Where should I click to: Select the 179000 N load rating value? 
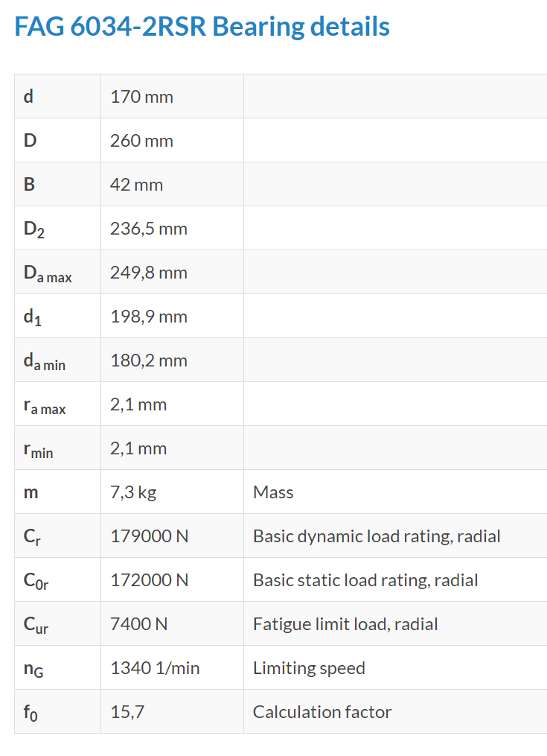149,536
